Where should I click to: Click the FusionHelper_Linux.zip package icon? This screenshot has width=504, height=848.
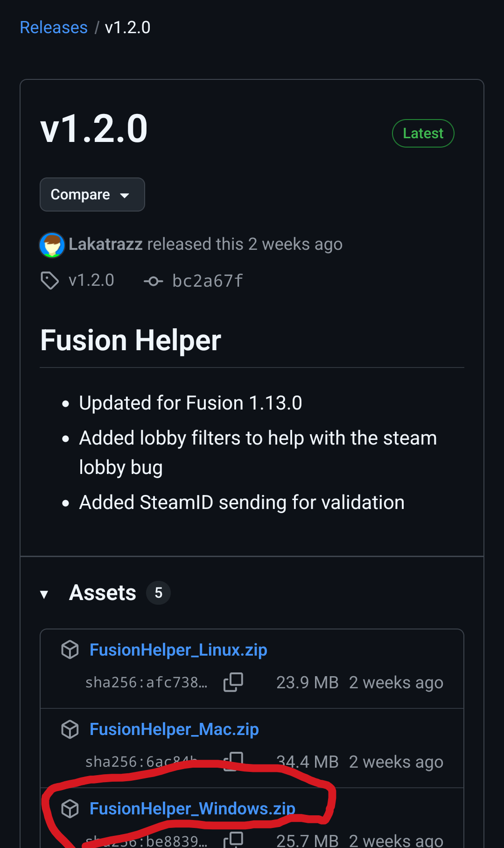pos(70,650)
